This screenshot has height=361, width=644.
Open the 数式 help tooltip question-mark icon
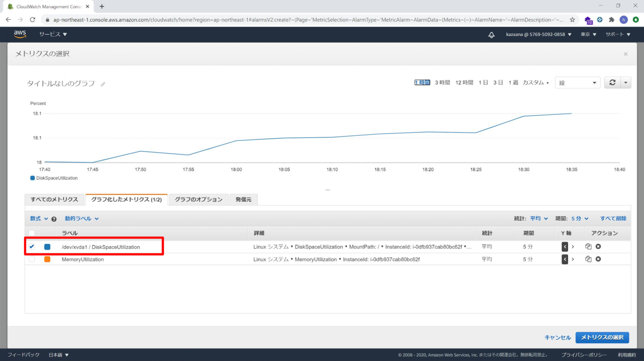54,218
